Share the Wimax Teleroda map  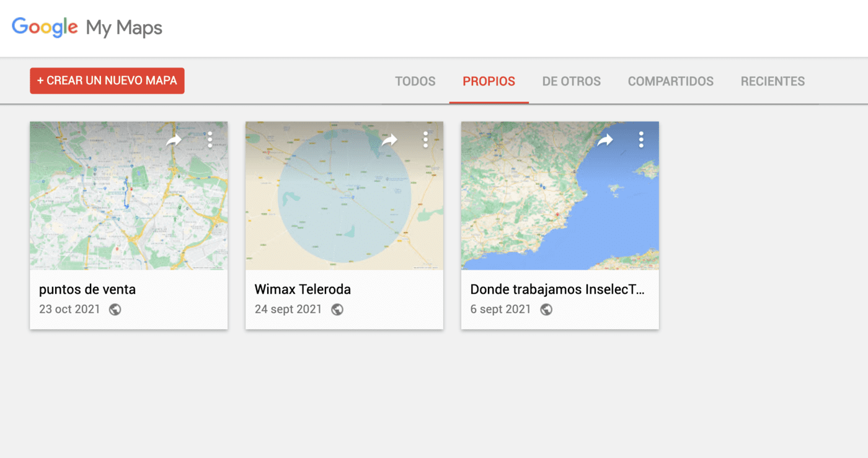[389, 140]
